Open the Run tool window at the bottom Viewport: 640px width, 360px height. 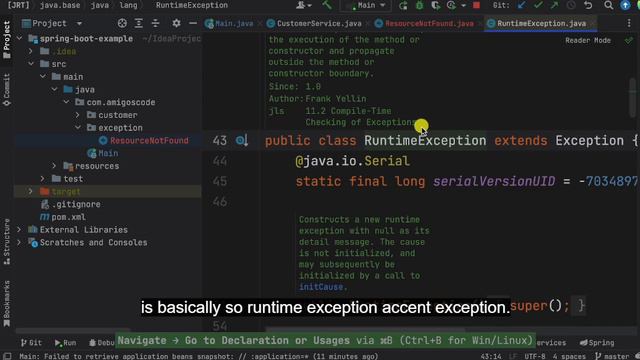(x=65, y=343)
